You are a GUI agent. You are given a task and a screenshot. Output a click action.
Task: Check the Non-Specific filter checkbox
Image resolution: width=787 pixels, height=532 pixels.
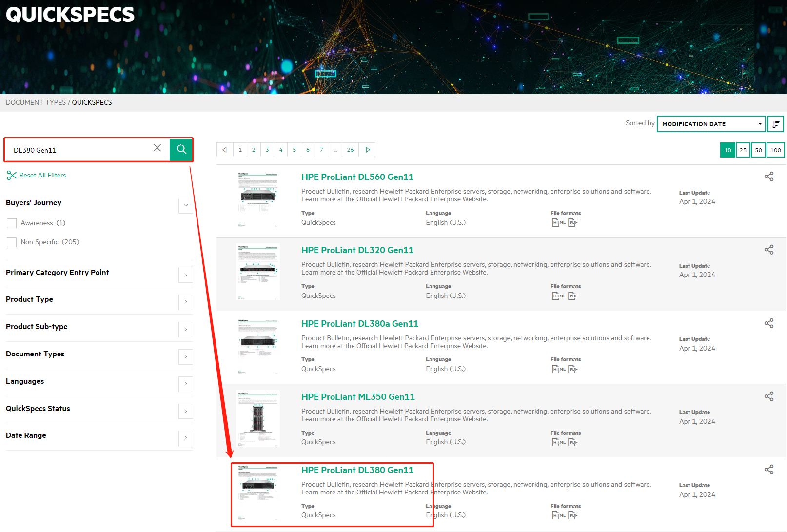(12, 242)
